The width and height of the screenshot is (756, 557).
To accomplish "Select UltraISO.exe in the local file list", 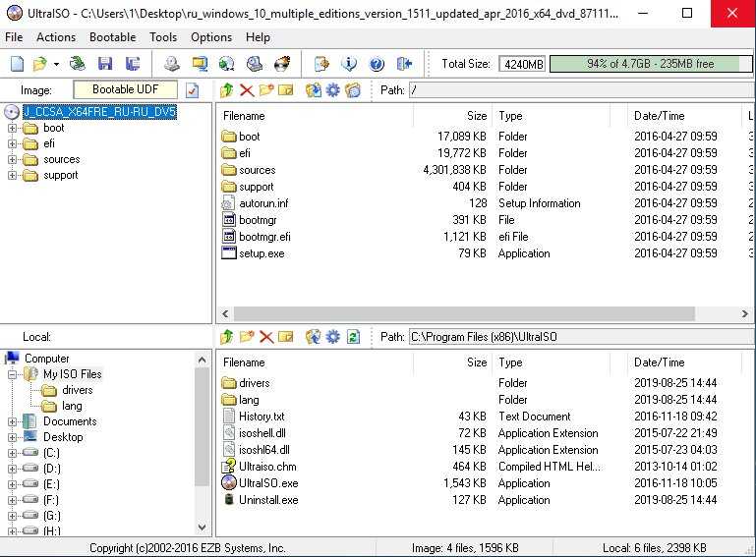I will click(268, 483).
